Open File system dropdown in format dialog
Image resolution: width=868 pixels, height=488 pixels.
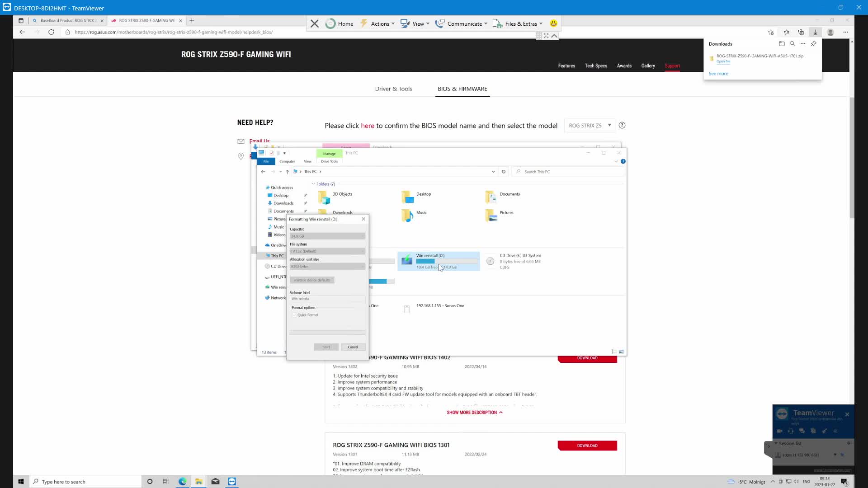click(327, 251)
